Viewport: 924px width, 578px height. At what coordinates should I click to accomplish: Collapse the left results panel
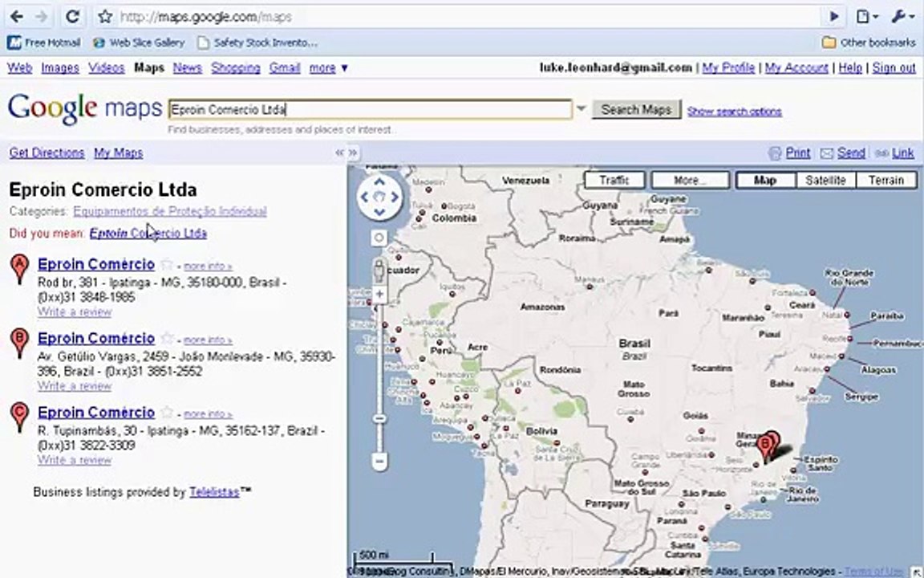(338, 153)
